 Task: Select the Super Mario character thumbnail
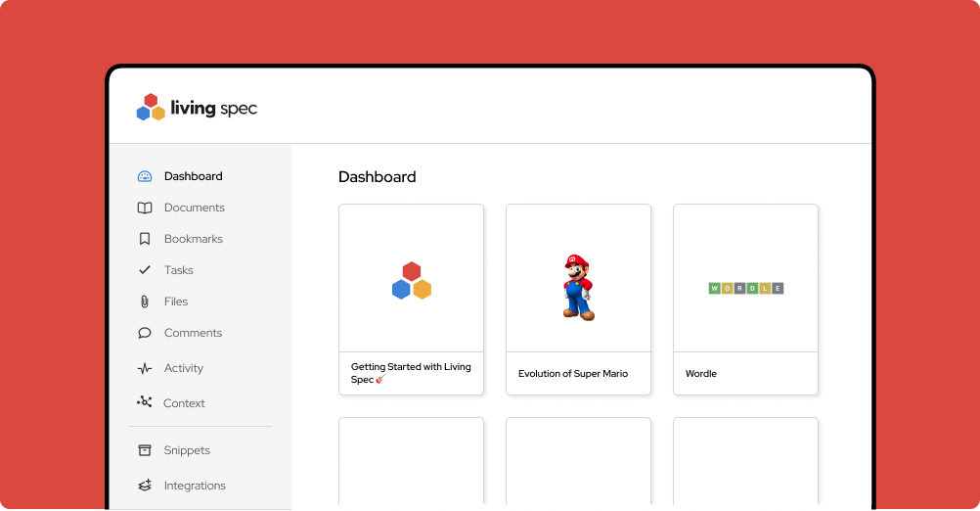[577, 287]
